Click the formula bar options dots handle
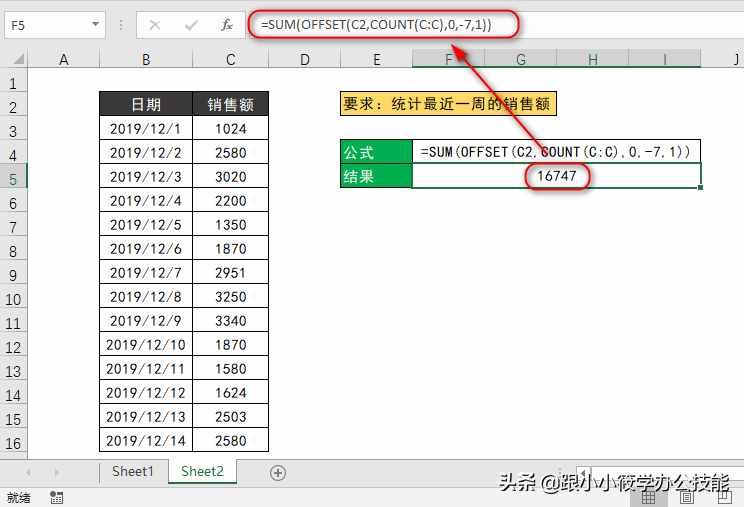 pos(121,25)
